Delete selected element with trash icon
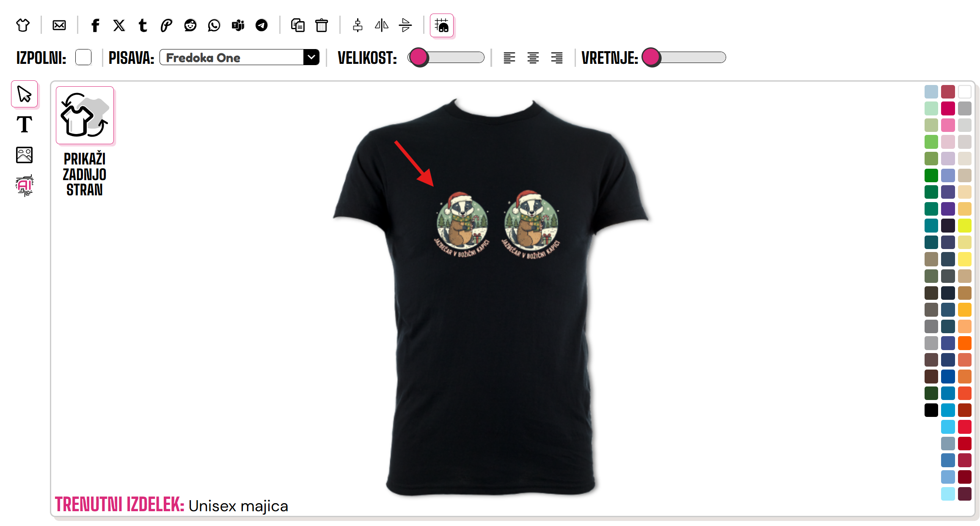The height and width of the screenshot is (526, 980). pos(322,25)
